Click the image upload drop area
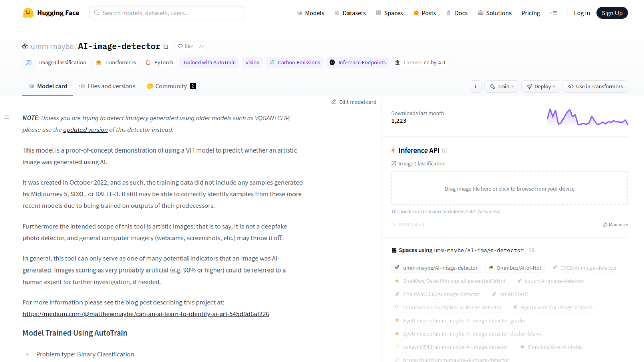Screen dimensions: 644x362 (509, 189)
